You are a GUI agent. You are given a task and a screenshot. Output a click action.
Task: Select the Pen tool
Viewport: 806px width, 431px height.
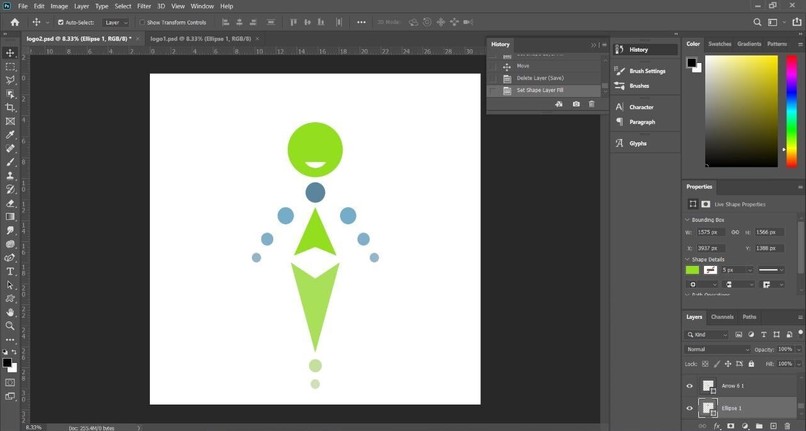10,258
